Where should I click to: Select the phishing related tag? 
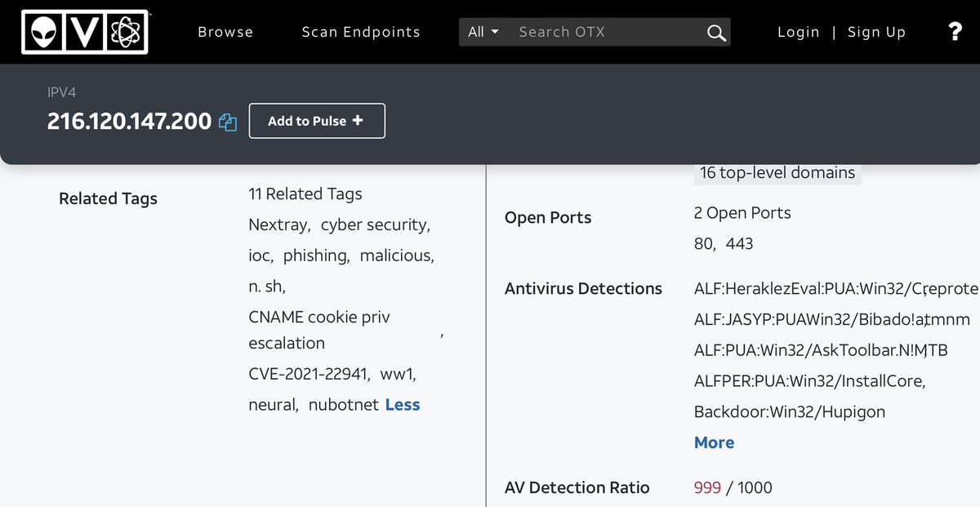point(315,256)
